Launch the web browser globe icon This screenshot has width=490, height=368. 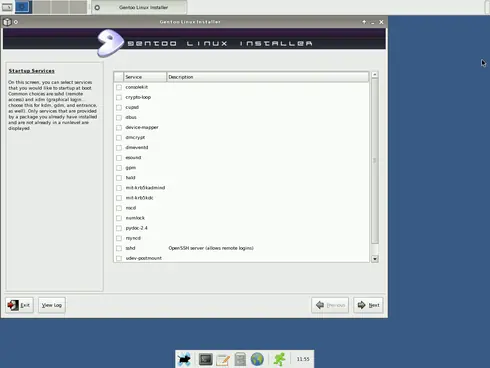tap(257, 359)
